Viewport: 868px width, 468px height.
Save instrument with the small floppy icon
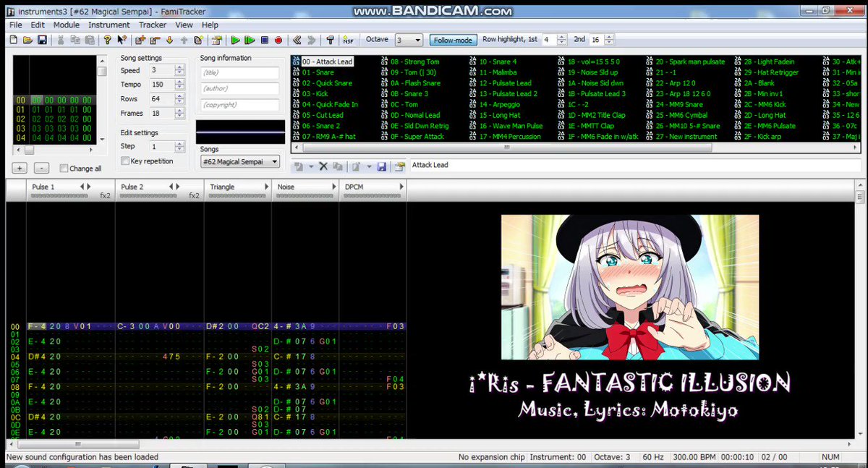381,166
